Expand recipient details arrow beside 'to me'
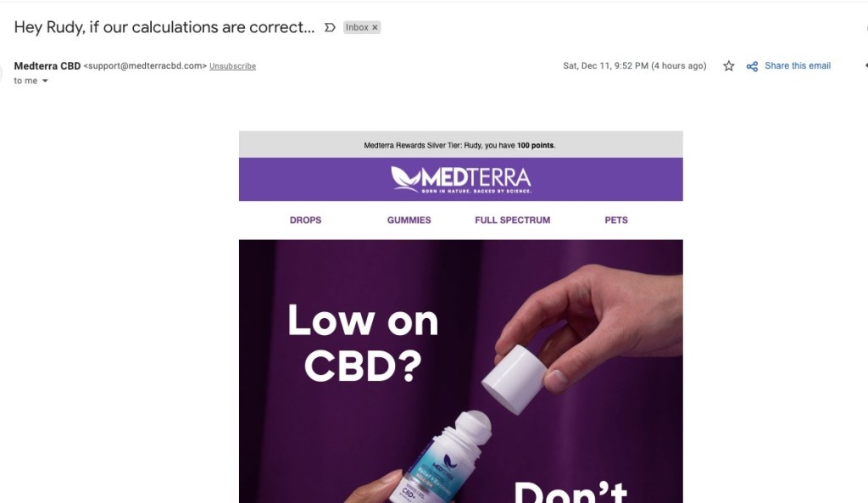 (x=46, y=81)
